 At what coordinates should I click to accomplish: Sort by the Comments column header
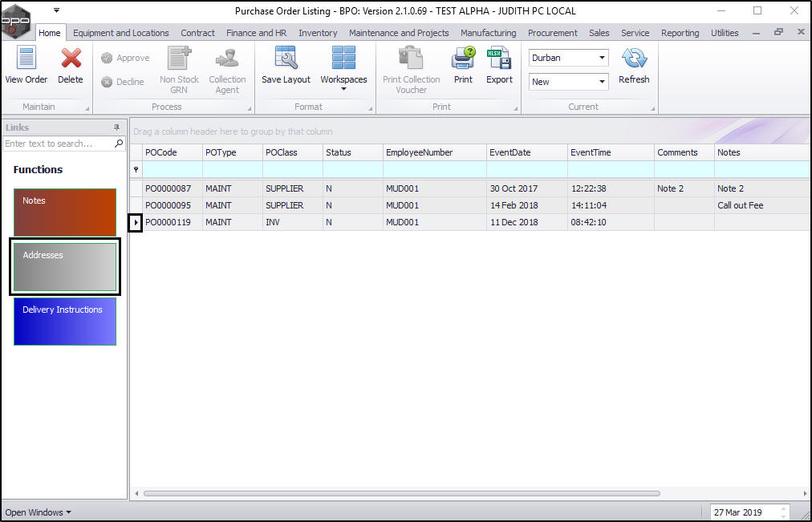tap(684, 152)
